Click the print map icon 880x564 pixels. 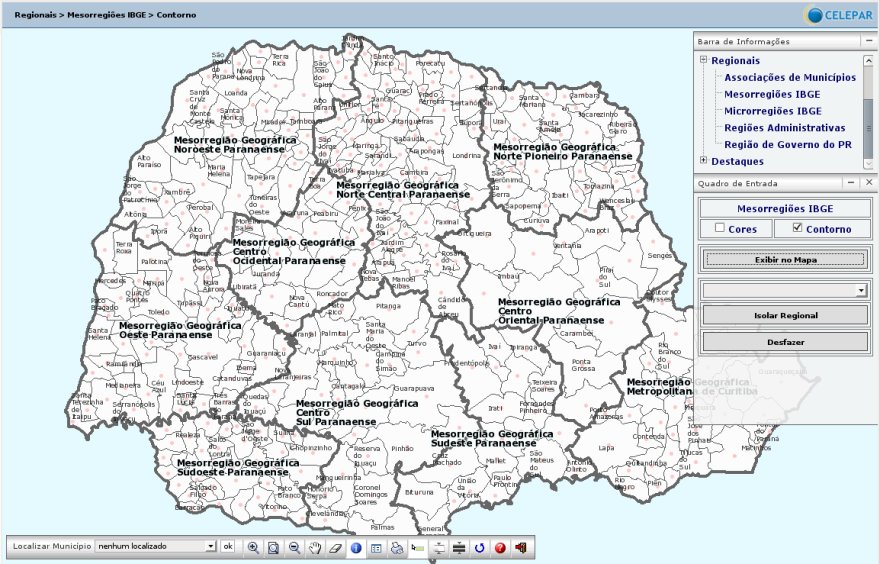[x=397, y=547]
